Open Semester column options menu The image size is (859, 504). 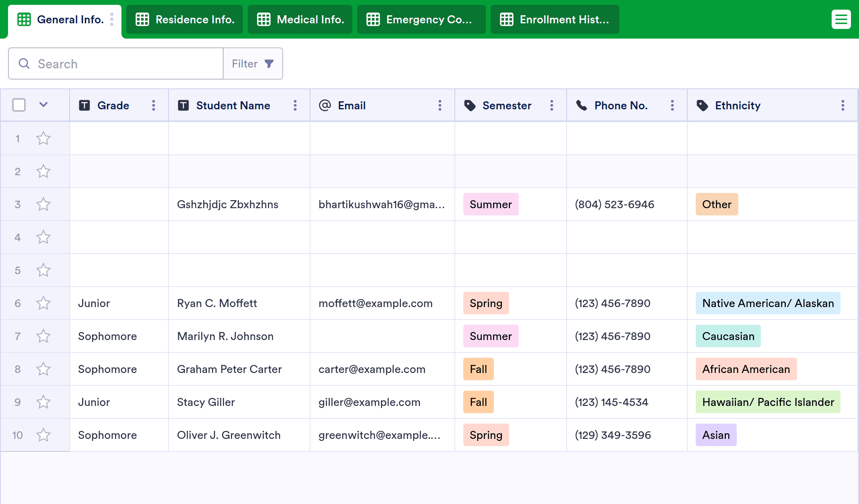[552, 105]
